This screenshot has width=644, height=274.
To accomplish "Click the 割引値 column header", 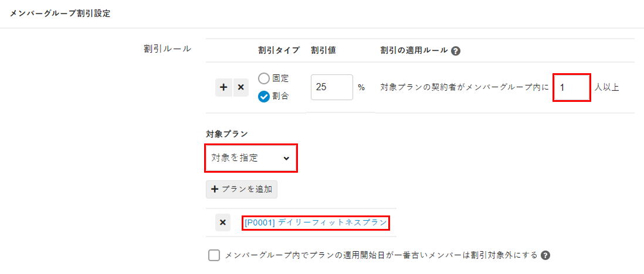I will click(323, 50).
